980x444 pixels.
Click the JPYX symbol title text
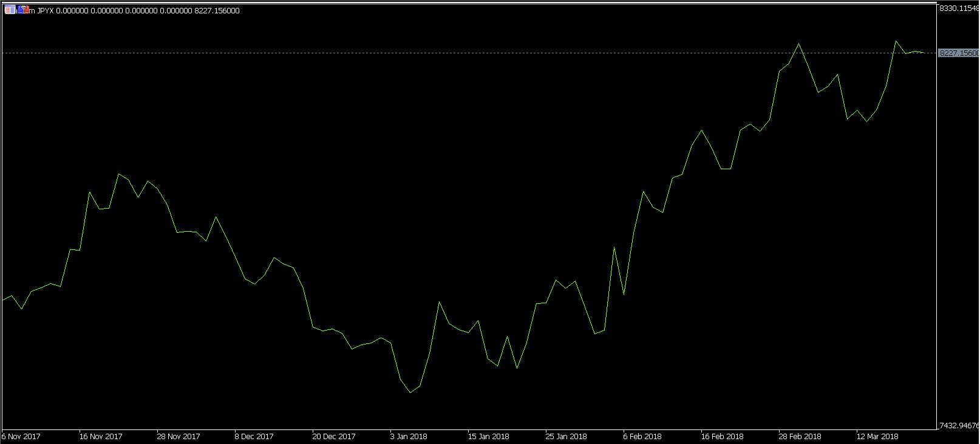pyautogui.click(x=46, y=11)
